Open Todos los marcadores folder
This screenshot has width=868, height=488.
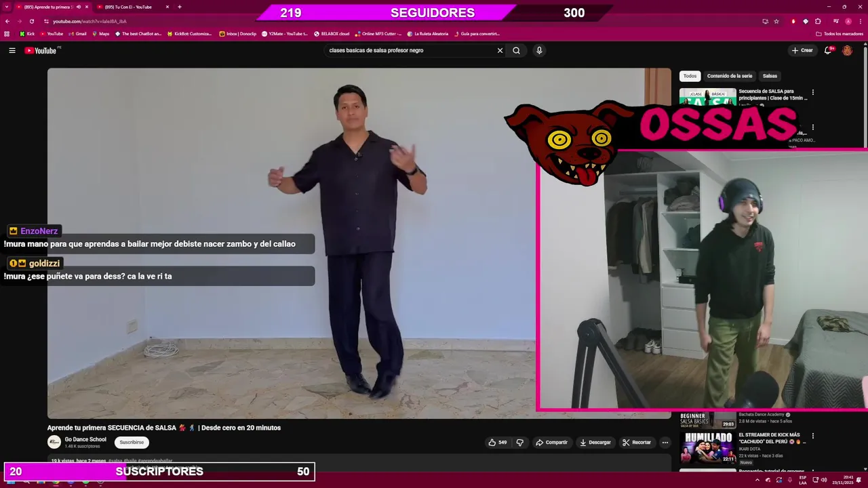(840, 33)
